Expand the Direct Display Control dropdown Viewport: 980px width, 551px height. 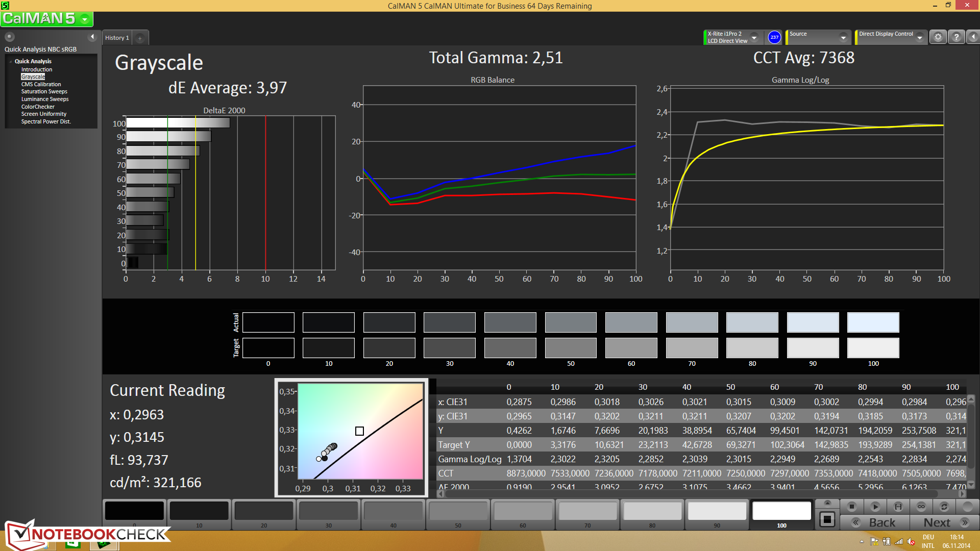919,37
